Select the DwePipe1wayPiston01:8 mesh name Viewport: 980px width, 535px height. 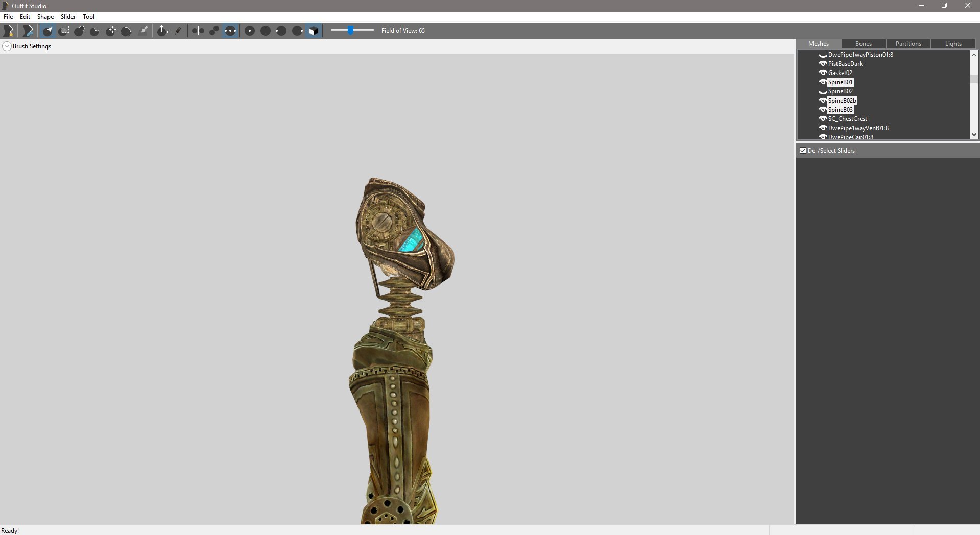tap(861, 55)
